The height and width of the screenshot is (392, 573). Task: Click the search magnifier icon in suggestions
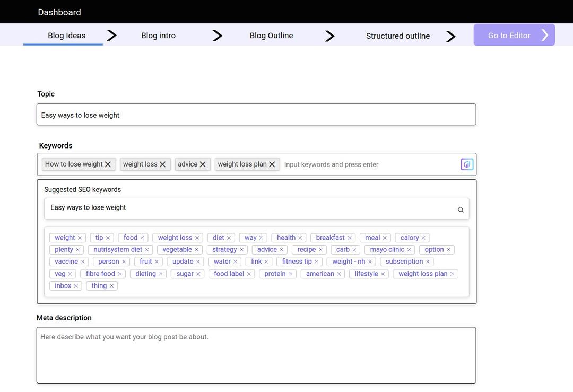point(461,210)
